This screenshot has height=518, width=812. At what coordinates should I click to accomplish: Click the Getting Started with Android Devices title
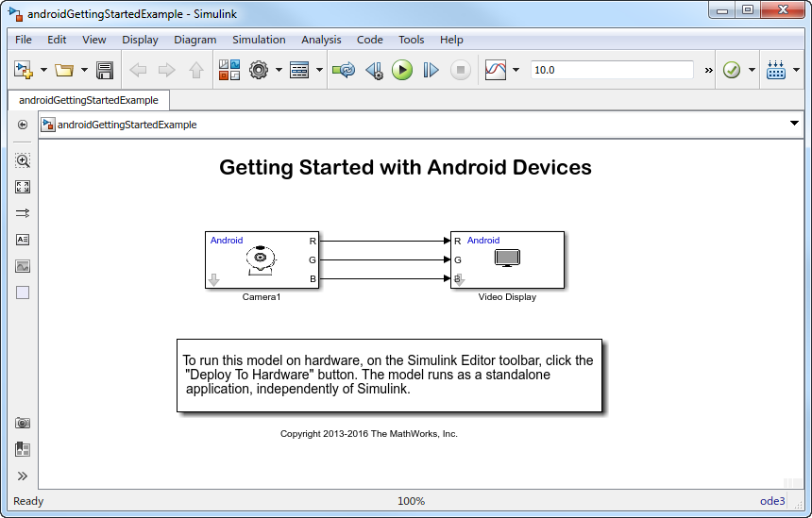tap(405, 168)
